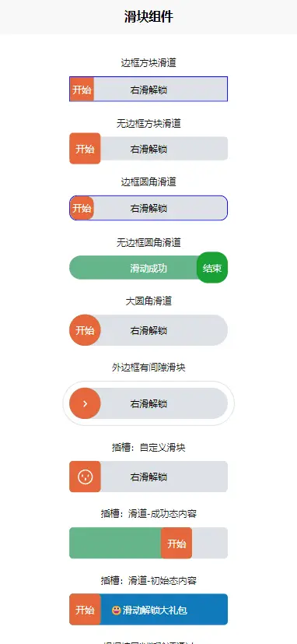Click 右滑解锁 text in the bordered rounded track

point(148,208)
